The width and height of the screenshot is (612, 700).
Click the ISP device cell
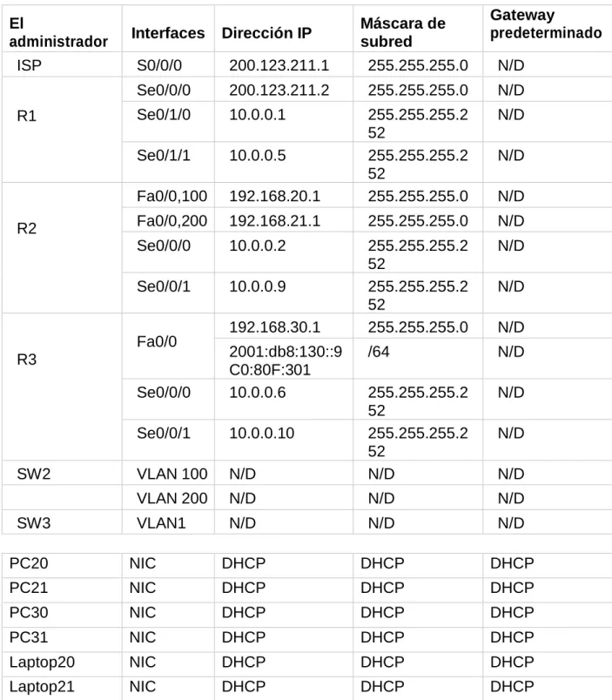click(x=62, y=65)
